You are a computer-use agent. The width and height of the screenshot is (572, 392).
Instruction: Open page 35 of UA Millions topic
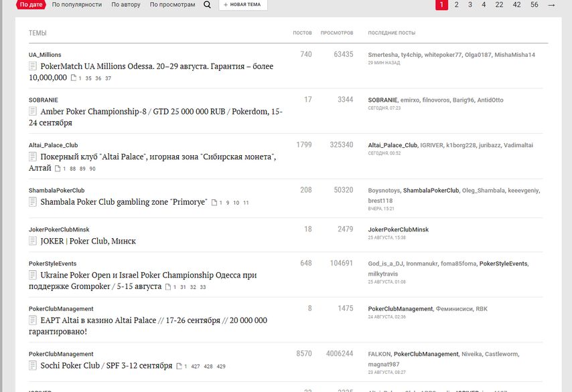[88, 78]
